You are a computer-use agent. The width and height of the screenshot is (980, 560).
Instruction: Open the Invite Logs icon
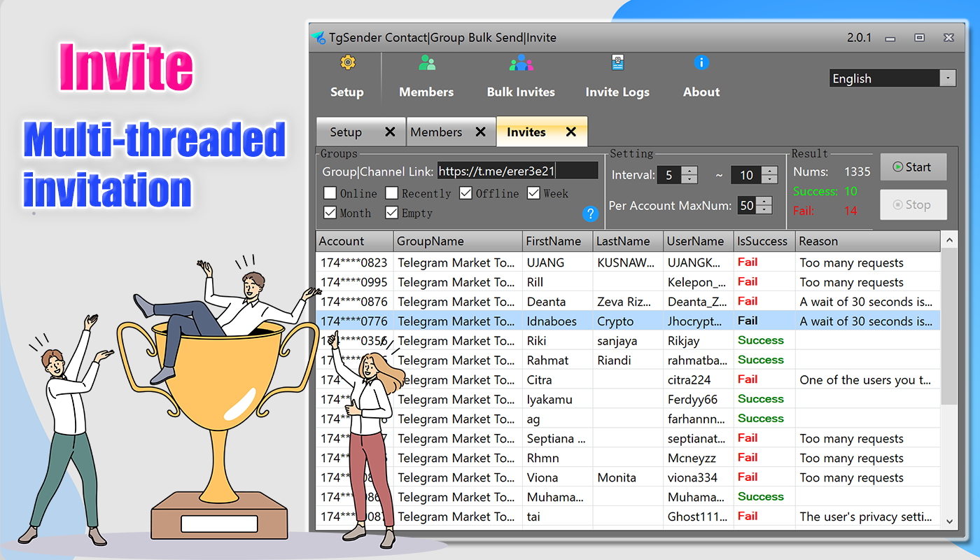[x=617, y=63]
